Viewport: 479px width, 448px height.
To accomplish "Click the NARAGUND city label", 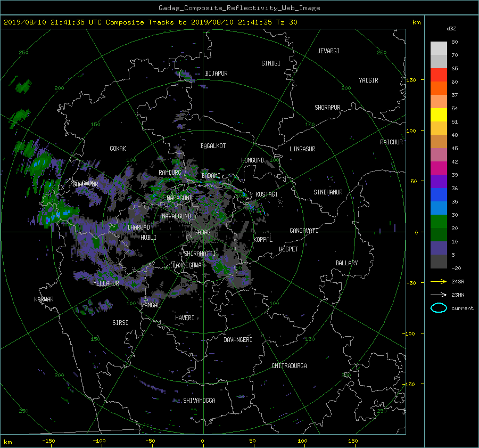I will (180, 198).
